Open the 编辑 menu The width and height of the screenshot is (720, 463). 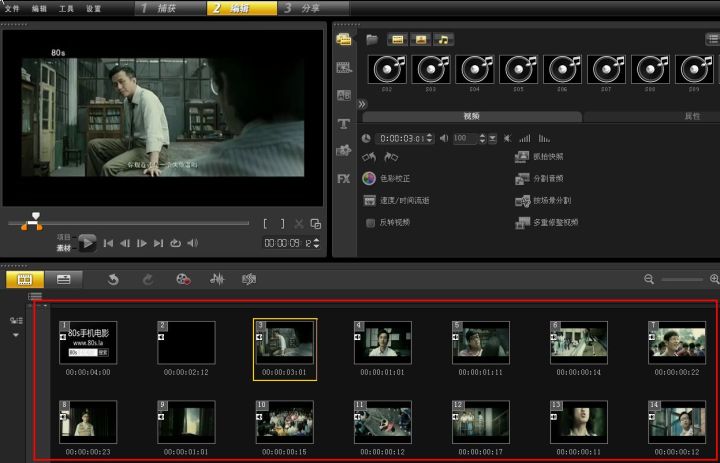(x=39, y=8)
